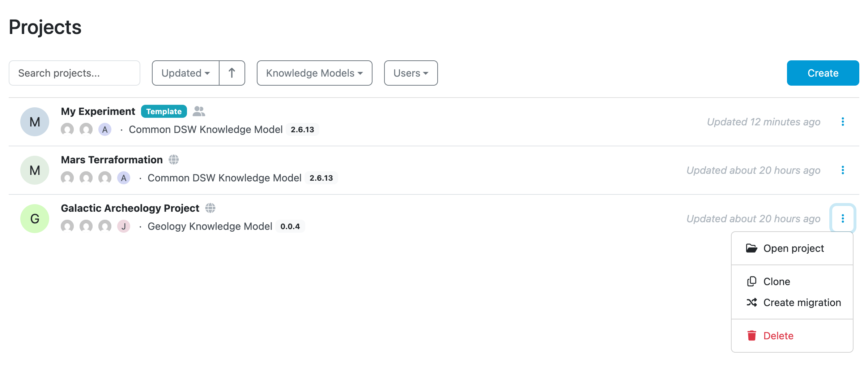Click the green G project avatar

click(35, 219)
